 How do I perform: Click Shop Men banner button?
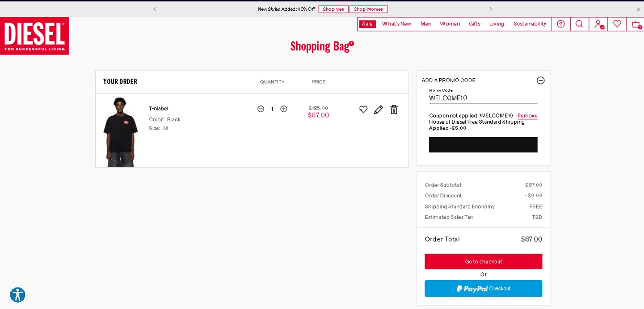point(334,9)
